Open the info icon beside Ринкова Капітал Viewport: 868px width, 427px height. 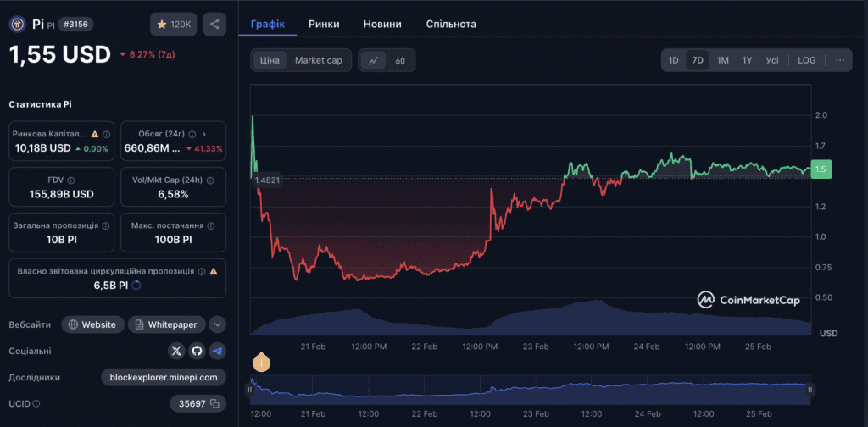(x=106, y=134)
